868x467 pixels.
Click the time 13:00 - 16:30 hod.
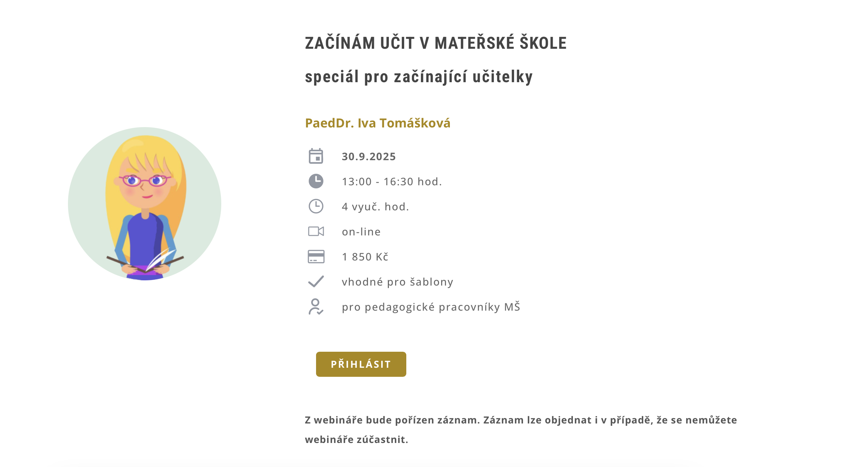click(x=392, y=181)
